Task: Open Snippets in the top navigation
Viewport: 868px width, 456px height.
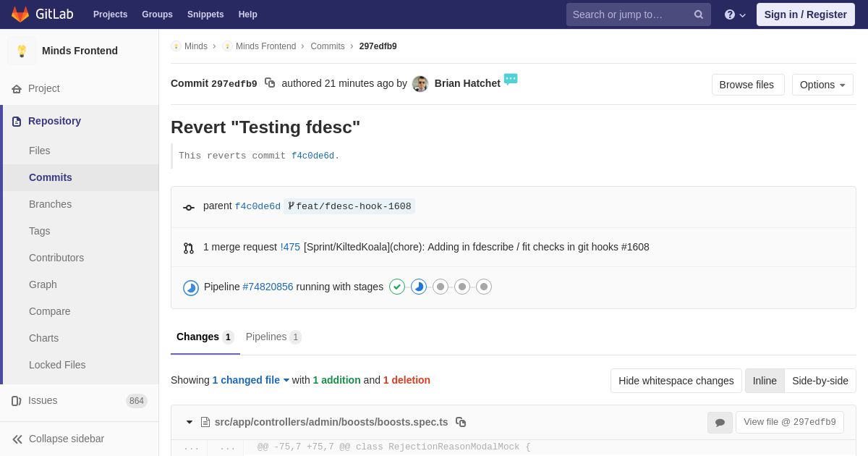Action: [205, 14]
